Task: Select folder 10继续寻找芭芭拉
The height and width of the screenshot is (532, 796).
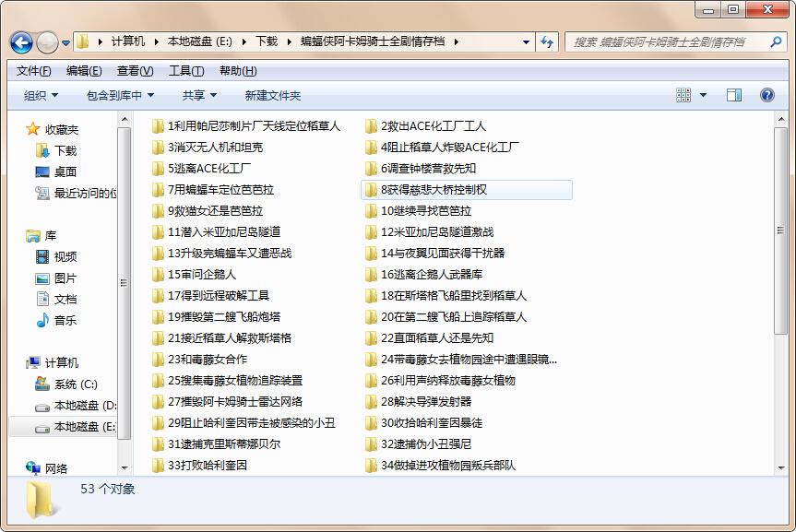Action: pos(418,211)
